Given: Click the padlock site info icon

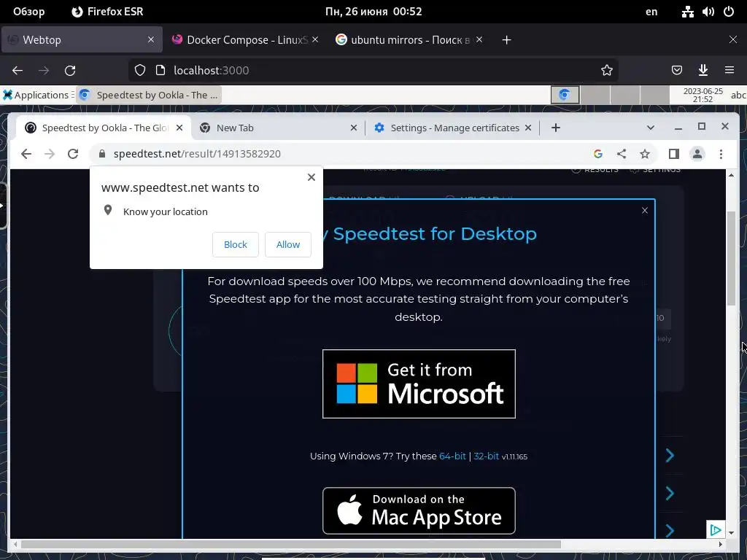Looking at the screenshot, I should pyautogui.click(x=102, y=154).
